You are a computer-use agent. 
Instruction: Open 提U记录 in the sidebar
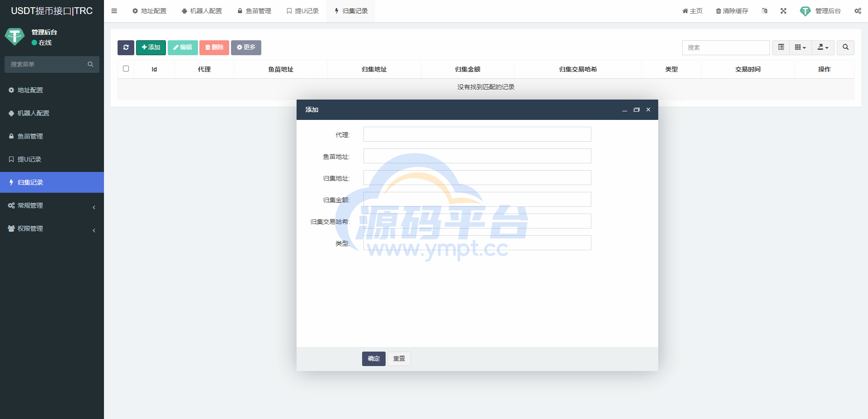click(52, 159)
